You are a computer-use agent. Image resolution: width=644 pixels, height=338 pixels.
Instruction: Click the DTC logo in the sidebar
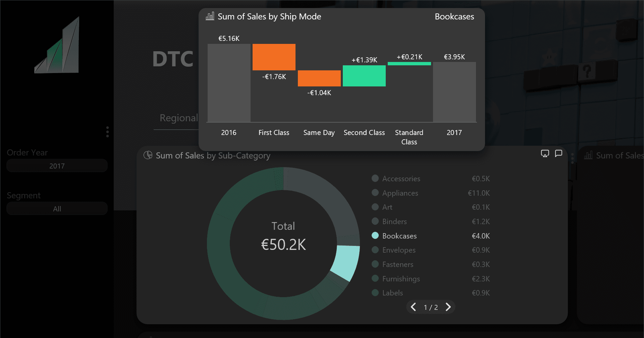pyautogui.click(x=57, y=45)
